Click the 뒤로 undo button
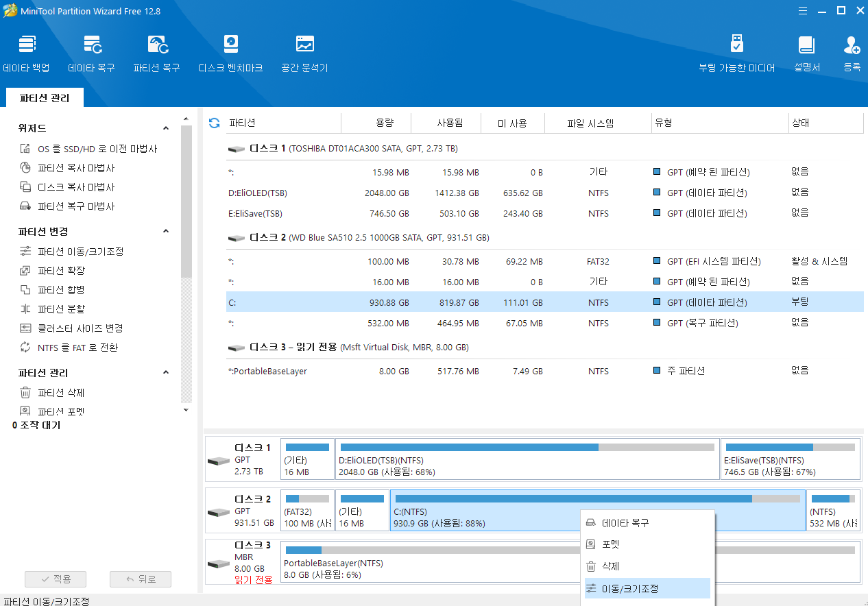This screenshot has height=606, width=868. tap(140, 579)
